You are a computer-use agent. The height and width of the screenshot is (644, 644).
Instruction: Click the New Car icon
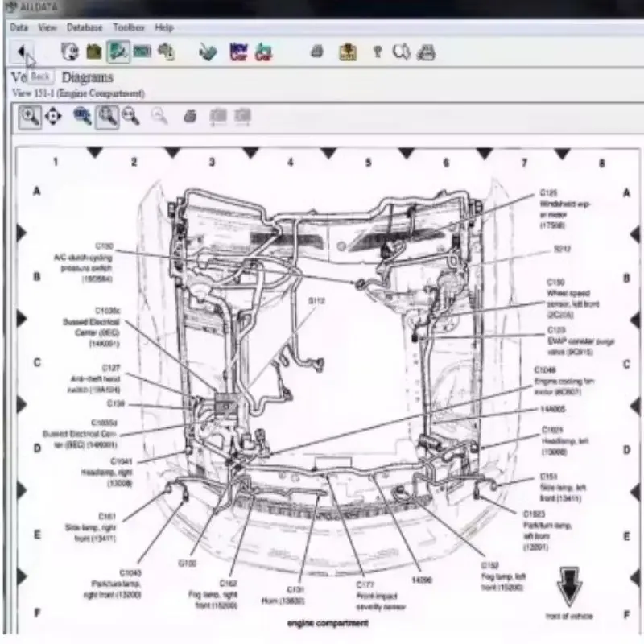238,52
